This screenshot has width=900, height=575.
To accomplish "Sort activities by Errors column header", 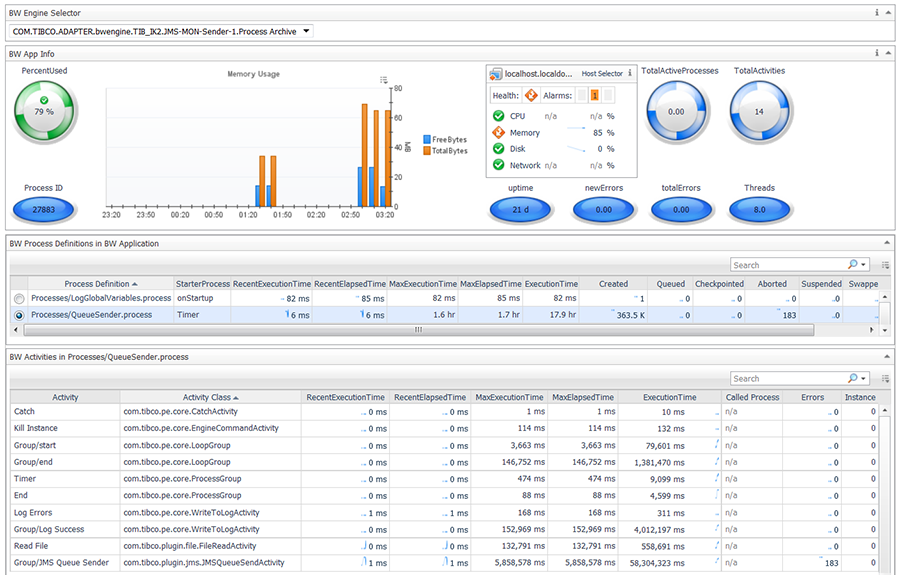I will point(812,397).
